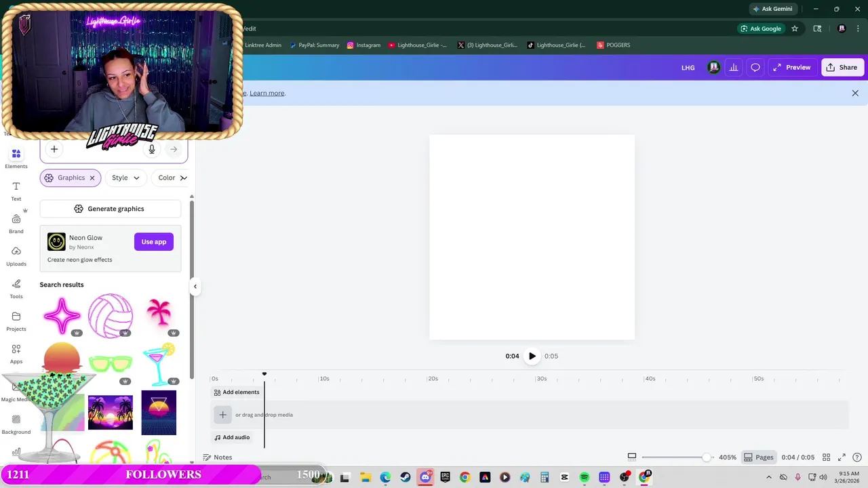868x488 pixels.
Task: Click the Preview button
Action: (791, 67)
